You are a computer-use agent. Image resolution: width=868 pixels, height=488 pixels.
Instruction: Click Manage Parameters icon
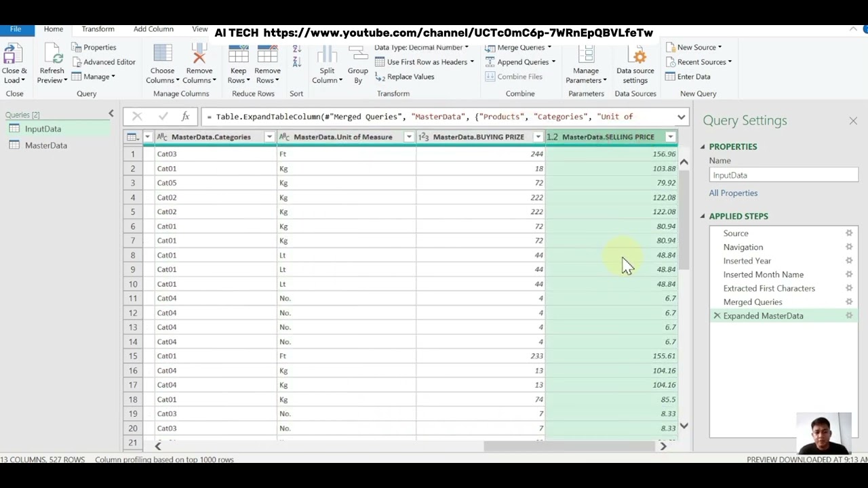coord(586,54)
